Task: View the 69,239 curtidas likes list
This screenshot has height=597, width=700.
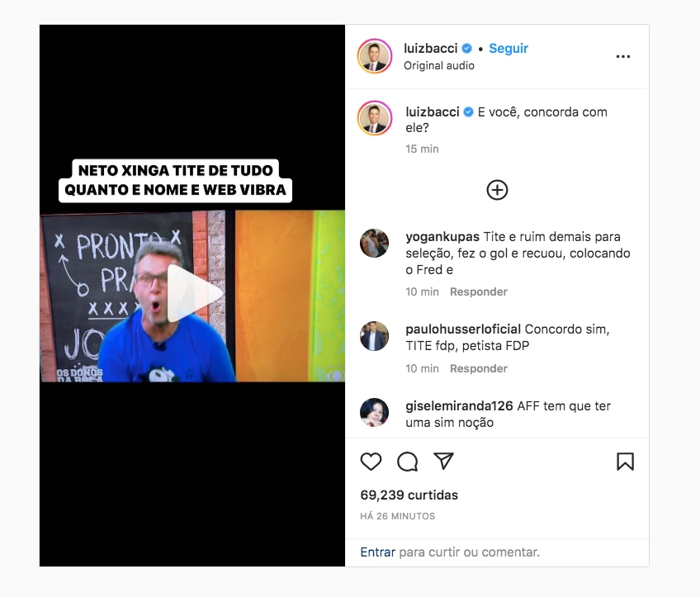Action: (409, 495)
